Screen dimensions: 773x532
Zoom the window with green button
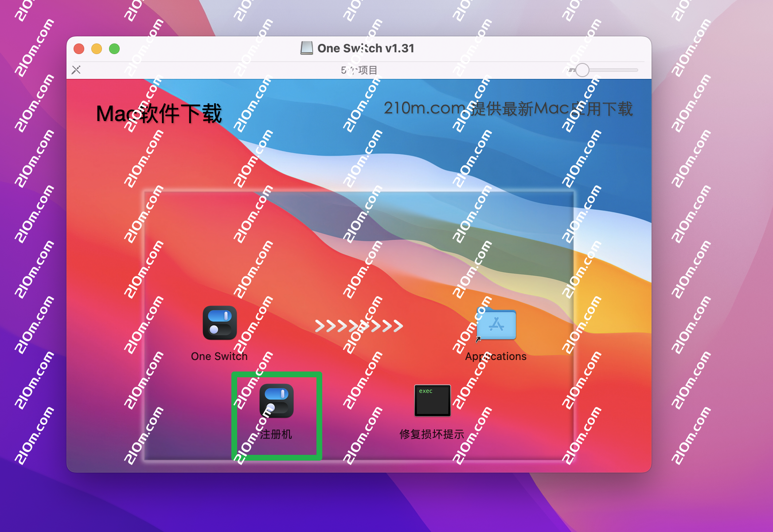[114, 49]
